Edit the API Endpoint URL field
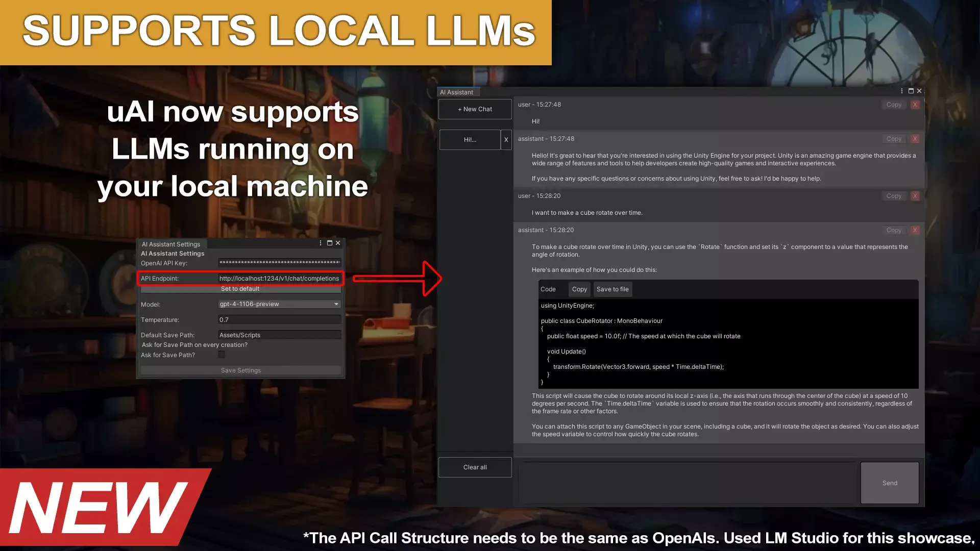The image size is (980, 551). tap(280, 279)
